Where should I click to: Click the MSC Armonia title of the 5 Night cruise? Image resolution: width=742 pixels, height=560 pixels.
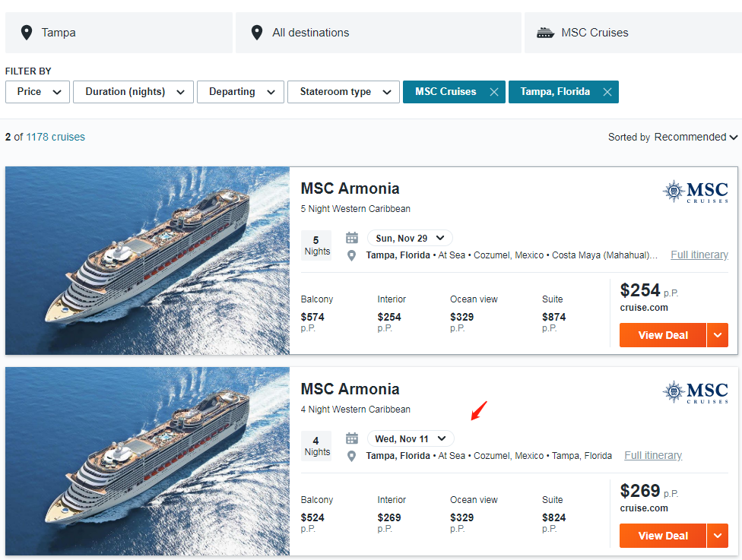click(350, 188)
